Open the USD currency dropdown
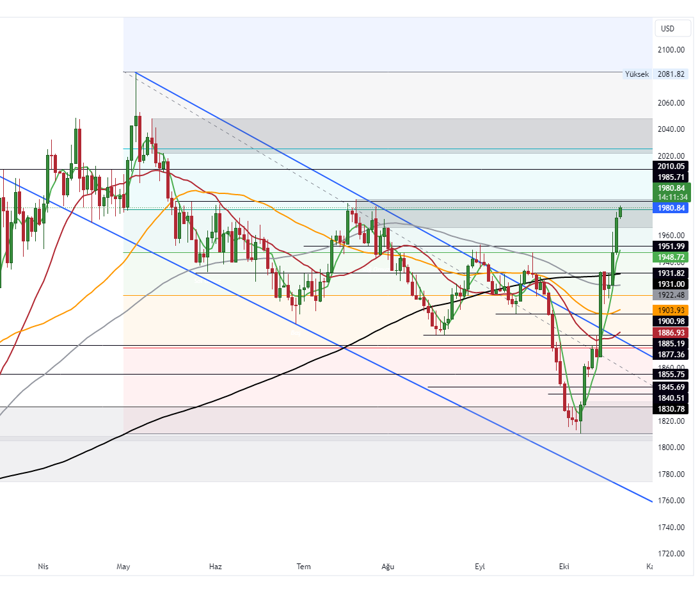 [672, 28]
